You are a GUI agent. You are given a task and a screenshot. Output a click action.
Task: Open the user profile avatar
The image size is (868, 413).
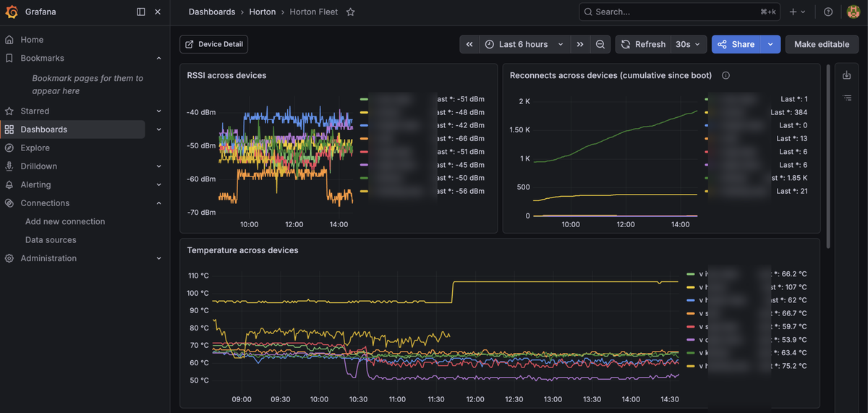(854, 12)
